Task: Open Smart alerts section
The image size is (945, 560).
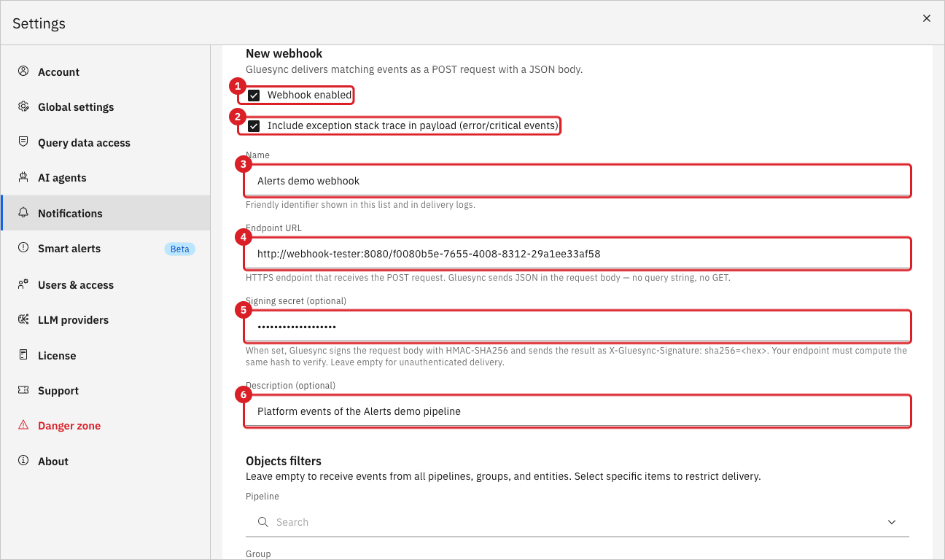Action: click(106, 248)
